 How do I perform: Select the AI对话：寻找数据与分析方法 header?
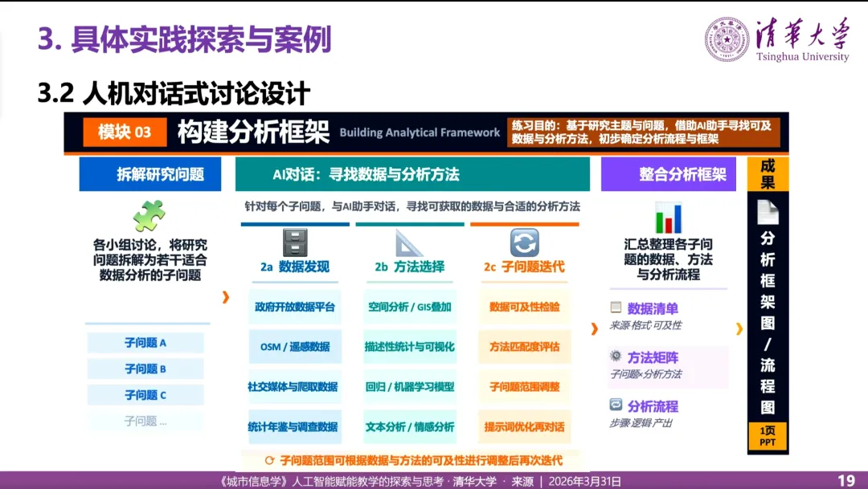[412, 174]
